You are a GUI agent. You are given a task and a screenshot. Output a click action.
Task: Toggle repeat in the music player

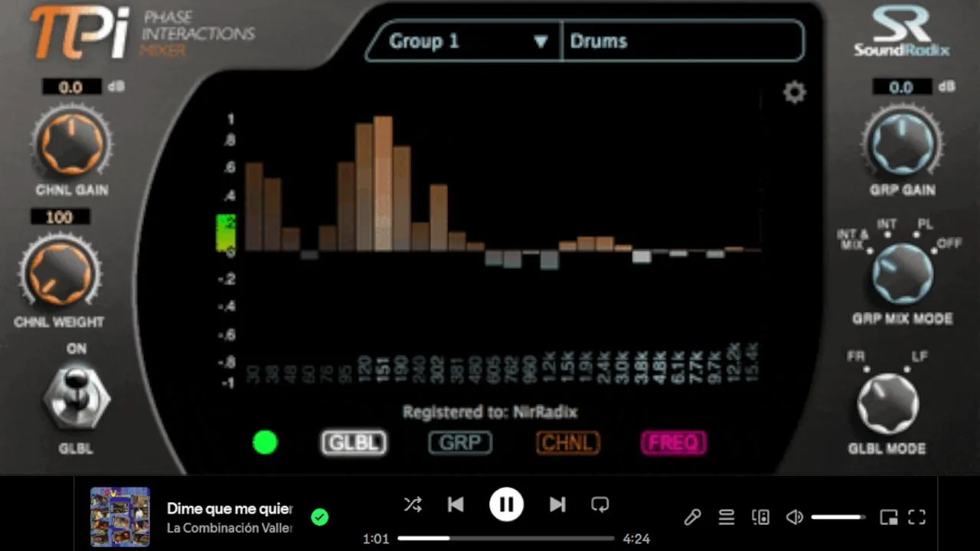click(x=600, y=504)
